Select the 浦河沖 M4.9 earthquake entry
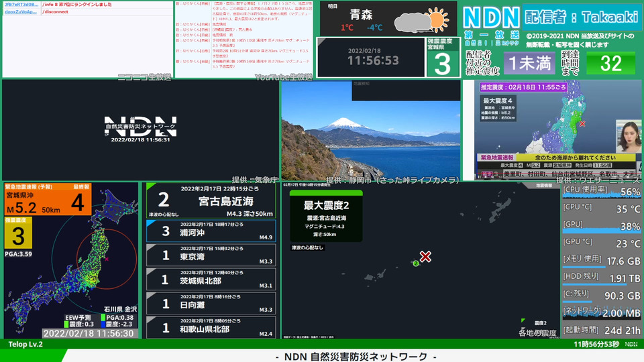 point(211,231)
